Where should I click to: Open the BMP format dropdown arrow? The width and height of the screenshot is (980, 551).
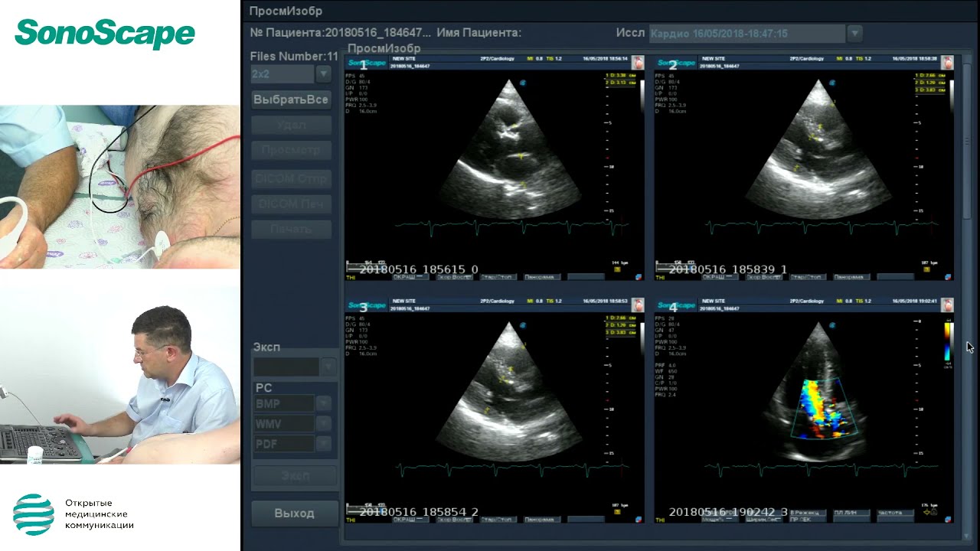(323, 403)
